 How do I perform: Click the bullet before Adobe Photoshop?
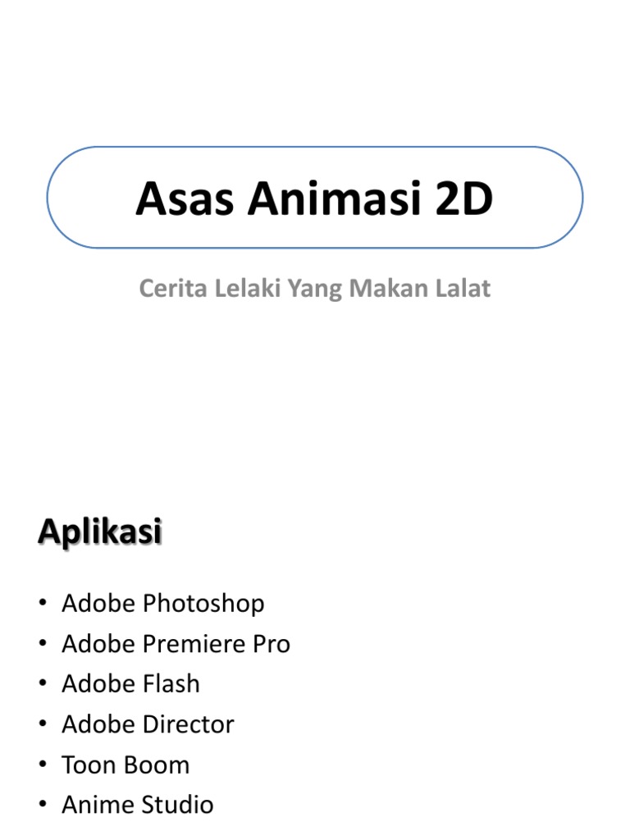42,605
